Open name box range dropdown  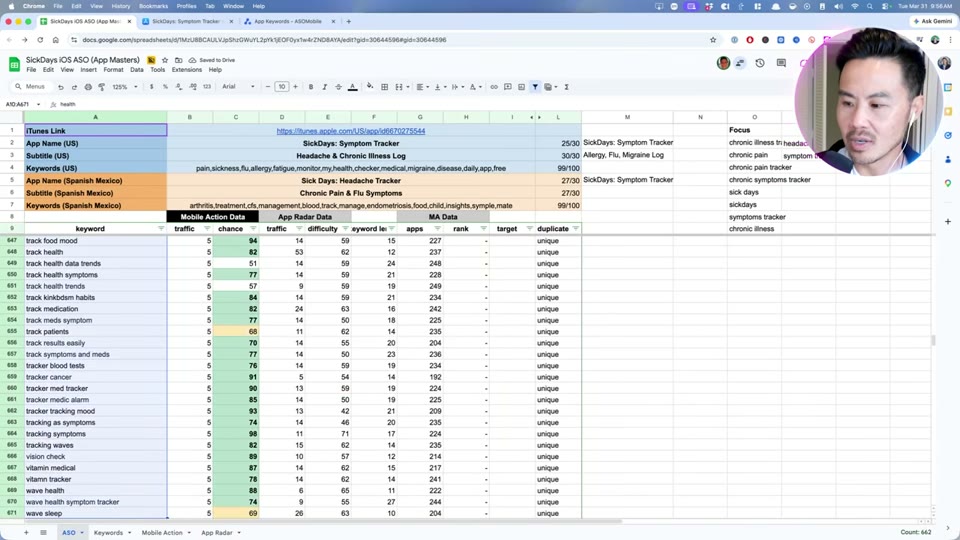click(39, 105)
